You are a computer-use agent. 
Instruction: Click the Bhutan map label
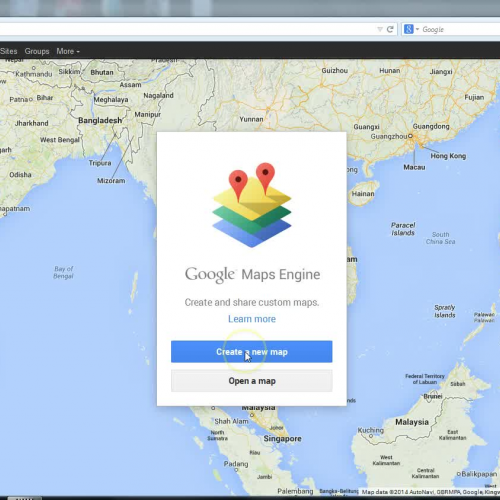[x=102, y=72]
